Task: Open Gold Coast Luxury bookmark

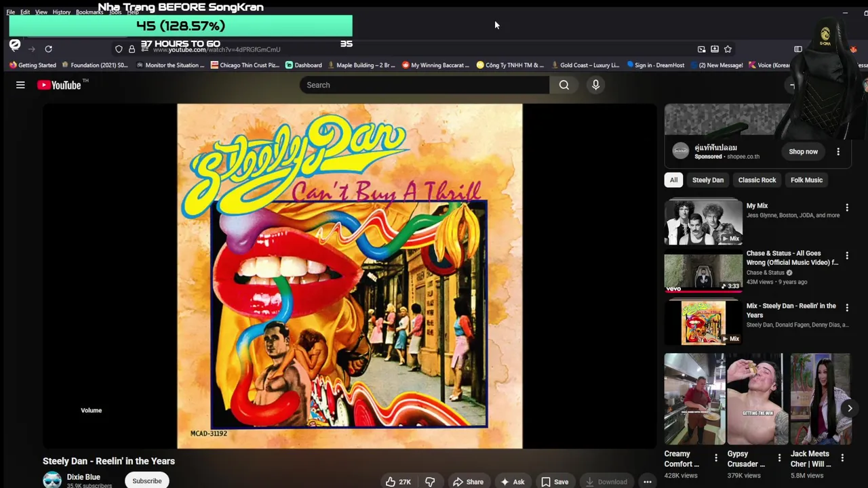Action: (585, 65)
